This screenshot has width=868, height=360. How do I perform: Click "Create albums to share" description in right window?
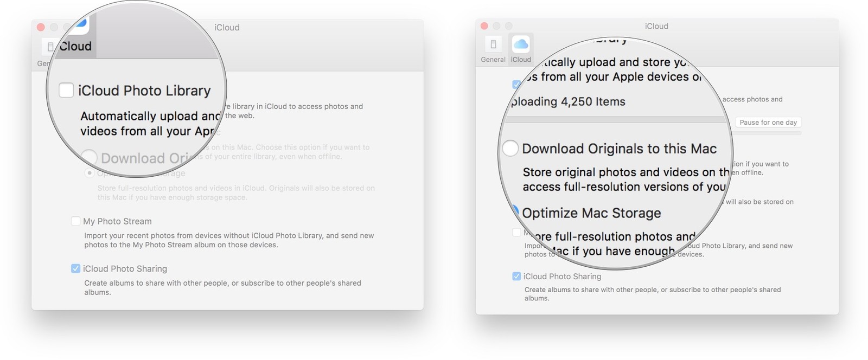(x=653, y=294)
